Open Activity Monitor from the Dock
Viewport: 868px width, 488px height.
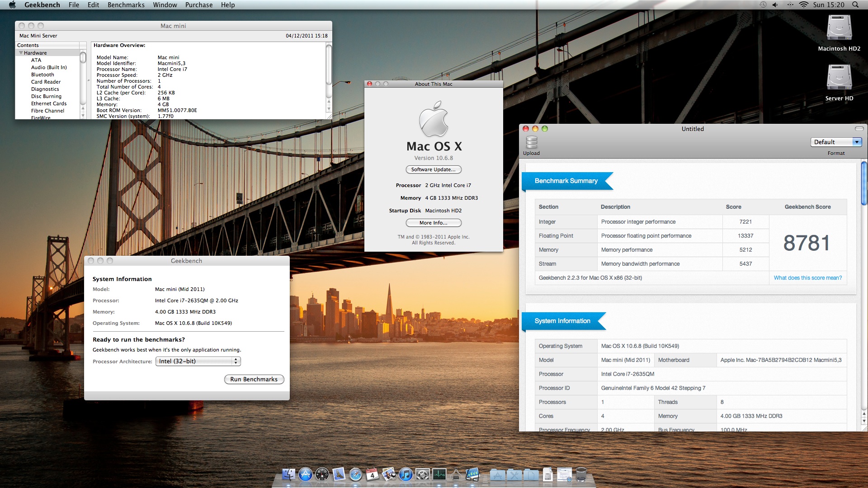point(439,474)
